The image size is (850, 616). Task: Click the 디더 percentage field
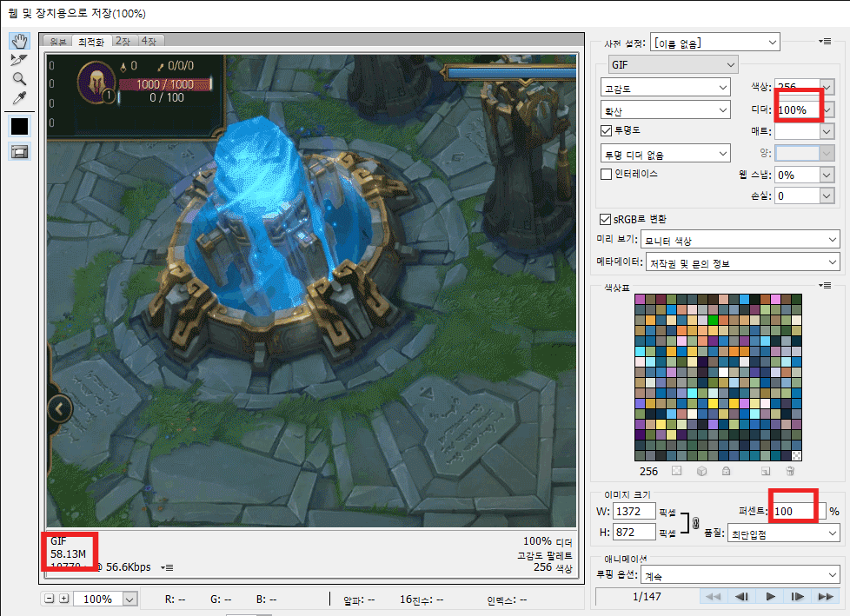[797, 110]
